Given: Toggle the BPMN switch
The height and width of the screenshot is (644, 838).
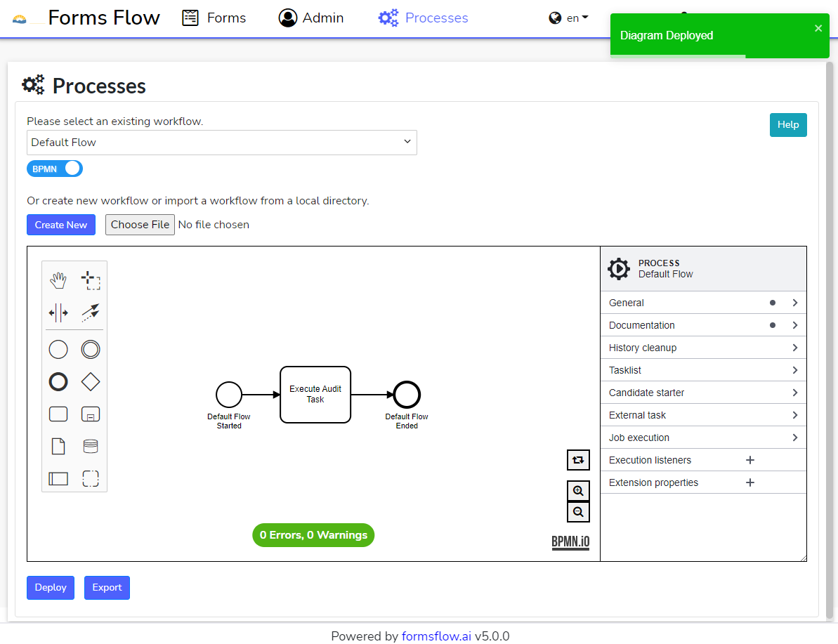Looking at the screenshot, I should tap(55, 169).
